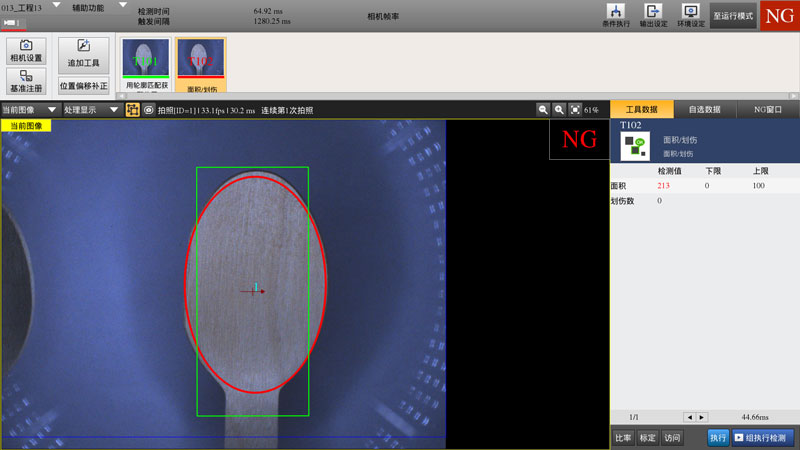This screenshot has height=450, width=800.
Task: Toggle the orange region frame display icon
Action: (132, 110)
